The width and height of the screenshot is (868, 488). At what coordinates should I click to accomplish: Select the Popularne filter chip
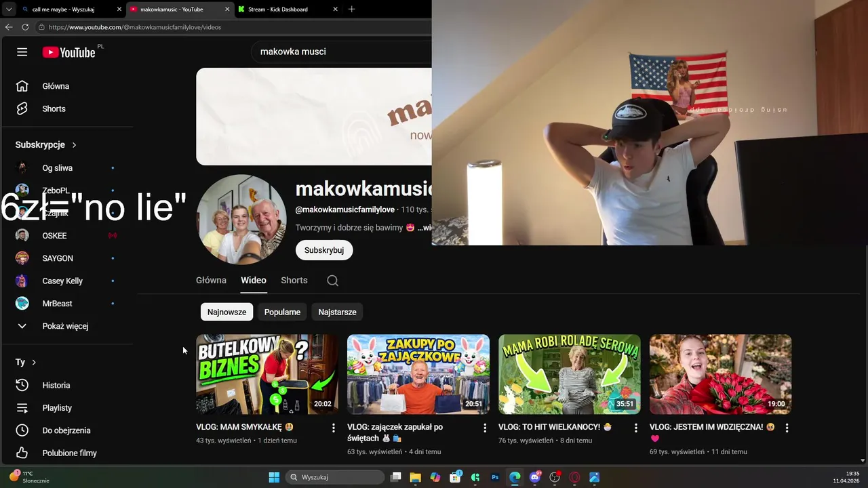click(282, 312)
